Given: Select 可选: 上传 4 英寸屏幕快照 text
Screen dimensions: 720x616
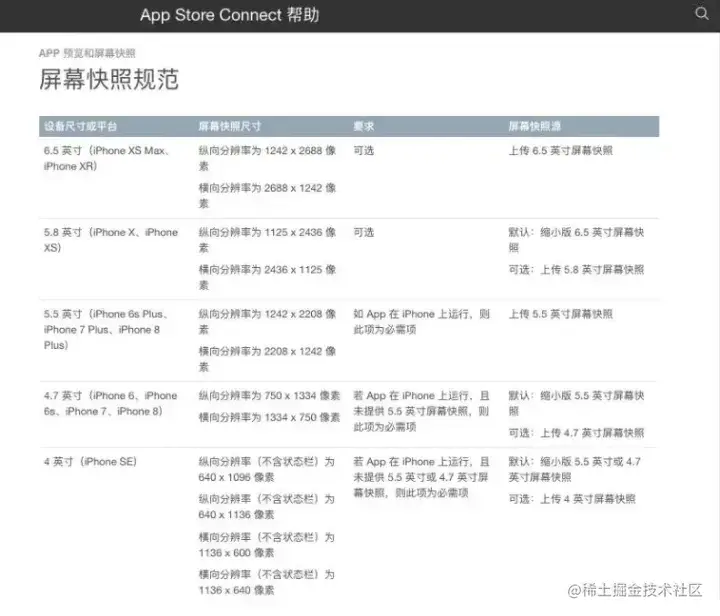Looking at the screenshot, I should (x=572, y=499).
